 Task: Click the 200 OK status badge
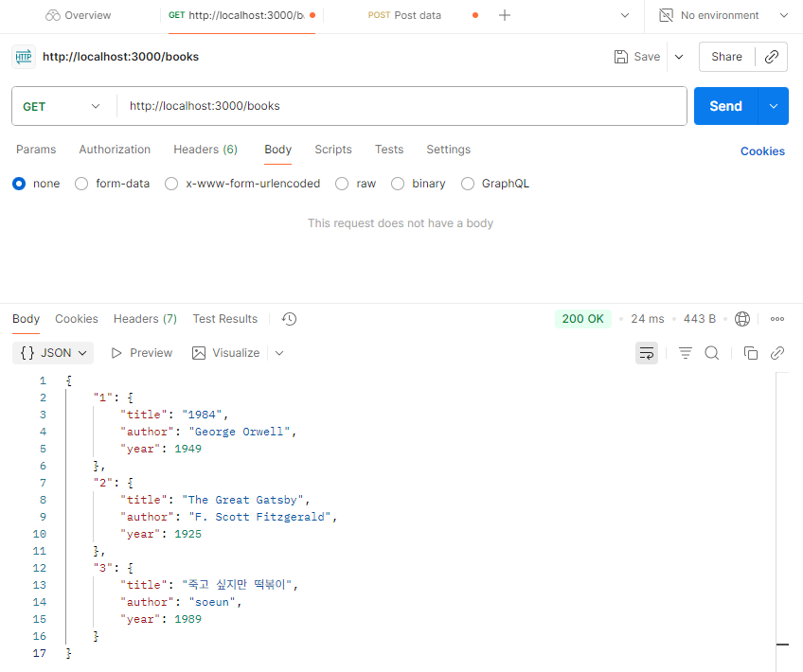pos(582,319)
